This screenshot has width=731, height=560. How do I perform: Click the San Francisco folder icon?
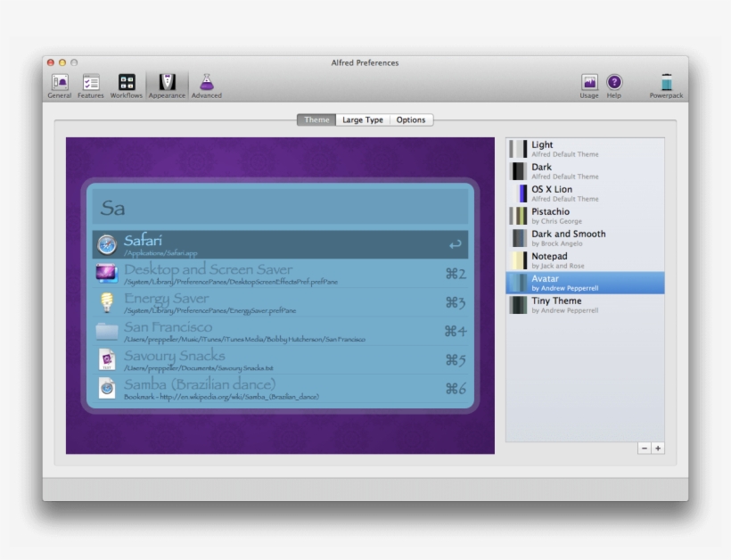click(x=107, y=332)
